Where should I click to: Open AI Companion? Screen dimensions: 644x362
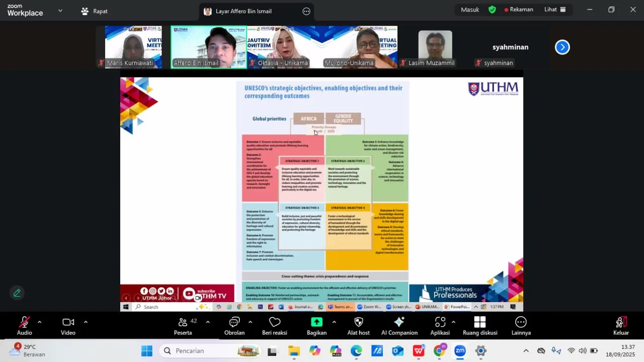pyautogui.click(x=399, y=326)
